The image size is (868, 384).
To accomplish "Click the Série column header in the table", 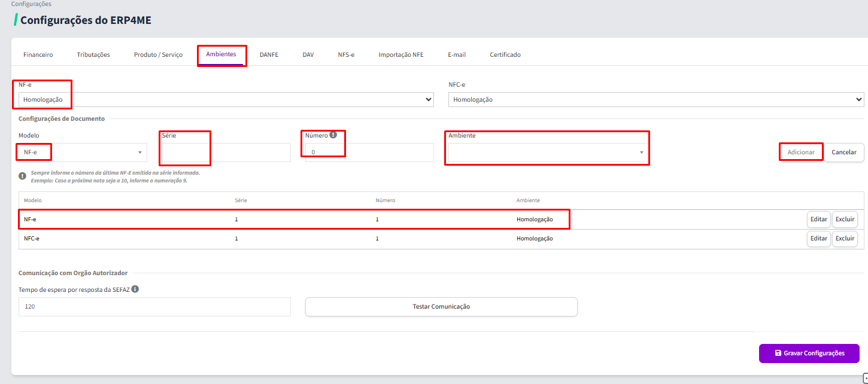I will (241, 200).
